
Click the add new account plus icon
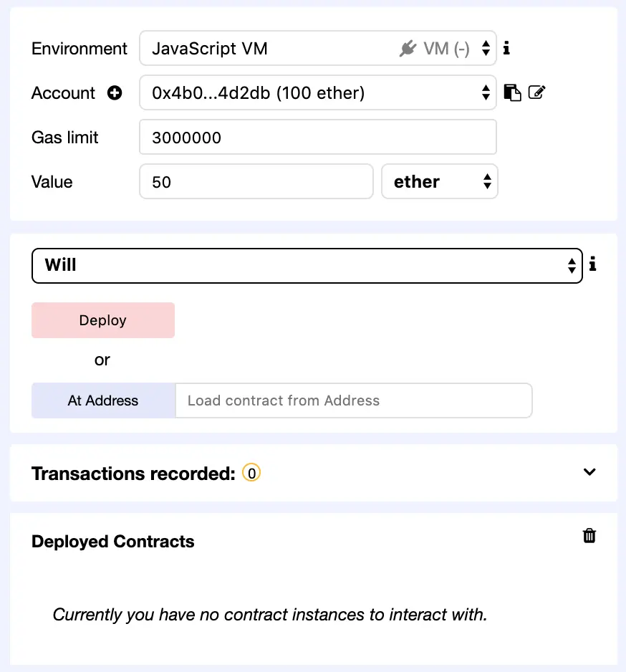tap(115, 93)
